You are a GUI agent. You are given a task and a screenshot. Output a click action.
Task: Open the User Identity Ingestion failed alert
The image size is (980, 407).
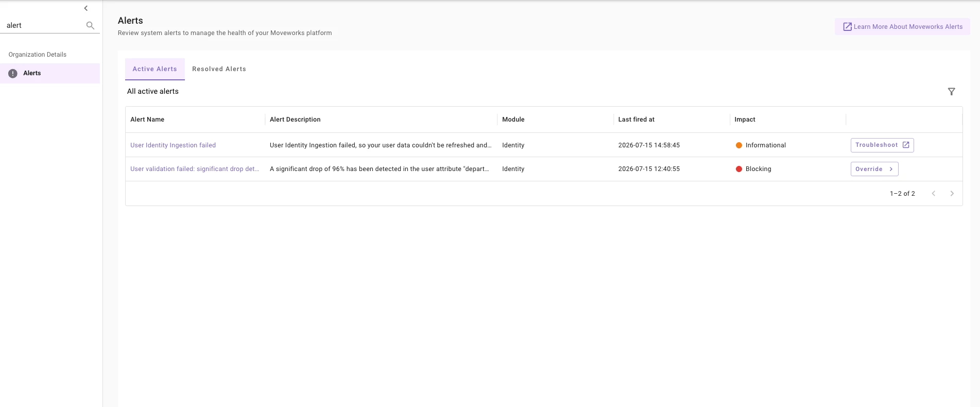coord(173,145)
